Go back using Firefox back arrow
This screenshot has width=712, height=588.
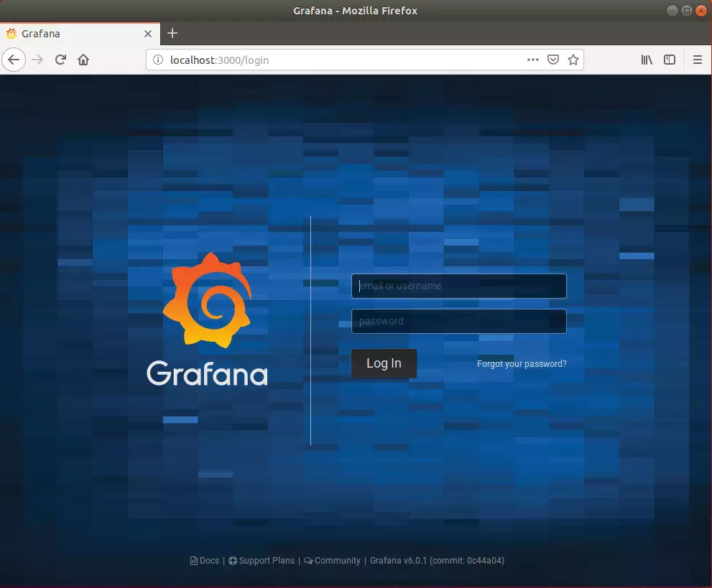point(14,60)
